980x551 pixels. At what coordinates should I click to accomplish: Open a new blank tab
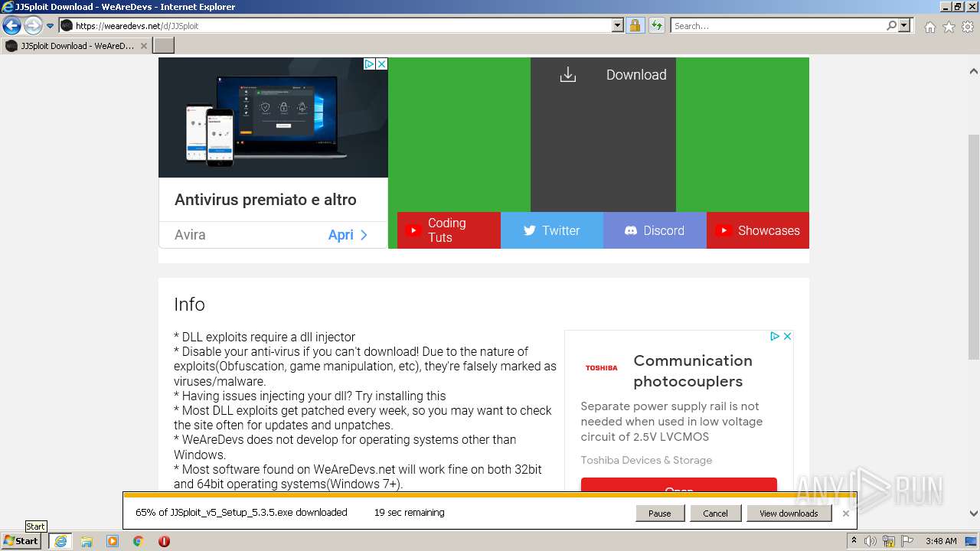164,46
